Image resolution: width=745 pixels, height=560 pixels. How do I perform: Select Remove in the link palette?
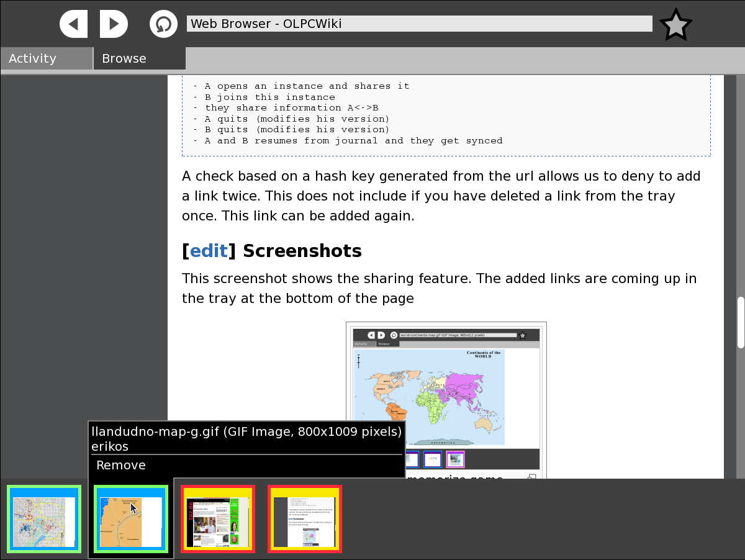pyautogui.click(x=121, y=466)
